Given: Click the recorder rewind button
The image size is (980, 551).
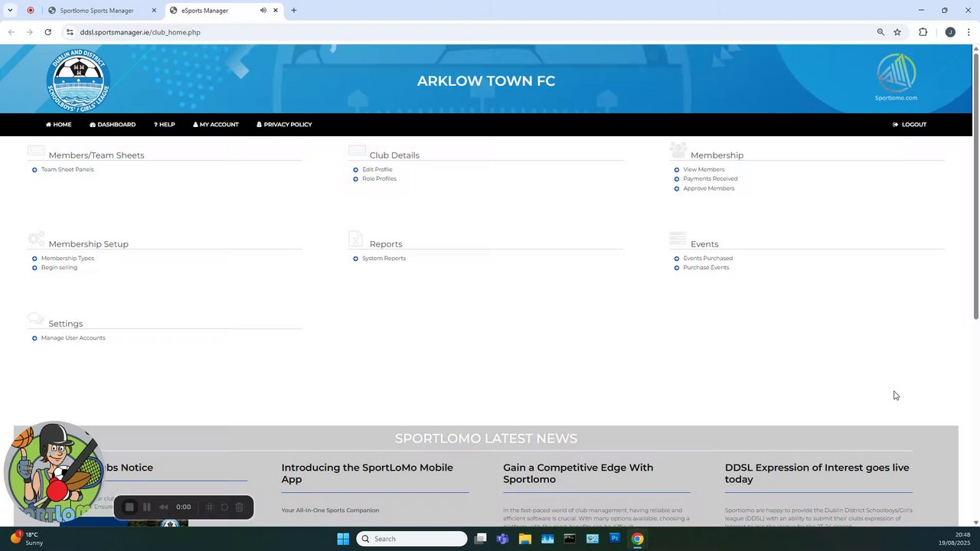Looking at the screenshot, I should [163, 507].
